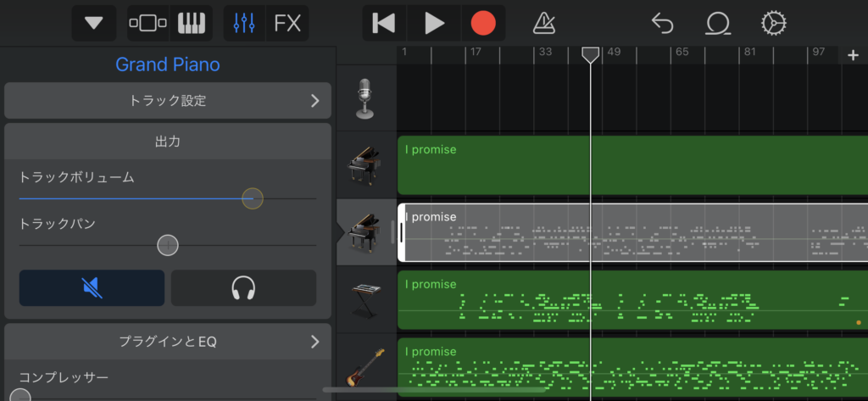Mute the Grand Piano track

point(92,288)
